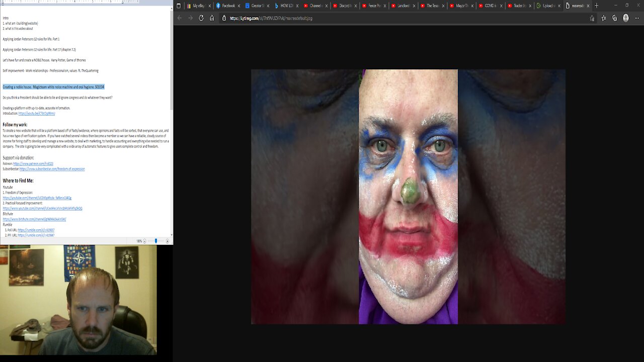Open the Patreon donation link

click(33, 164)
